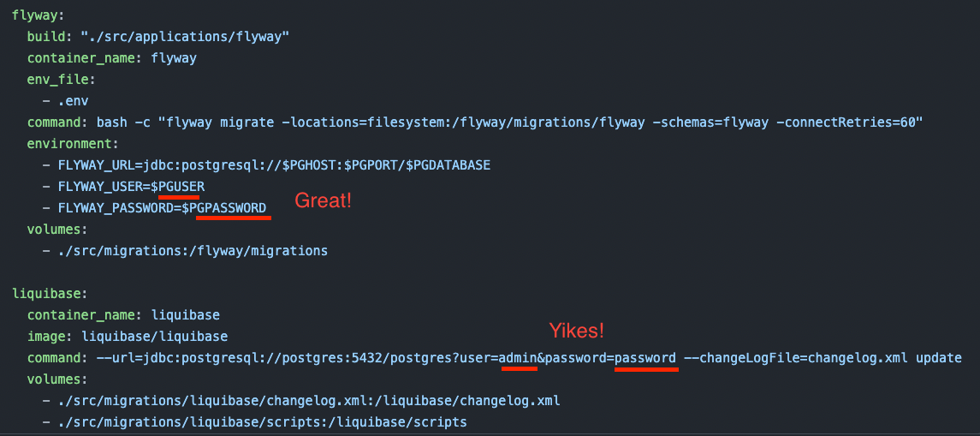Click the underlined admin username
The height and width of the screenshot is (436, 980).
point(518,358)
